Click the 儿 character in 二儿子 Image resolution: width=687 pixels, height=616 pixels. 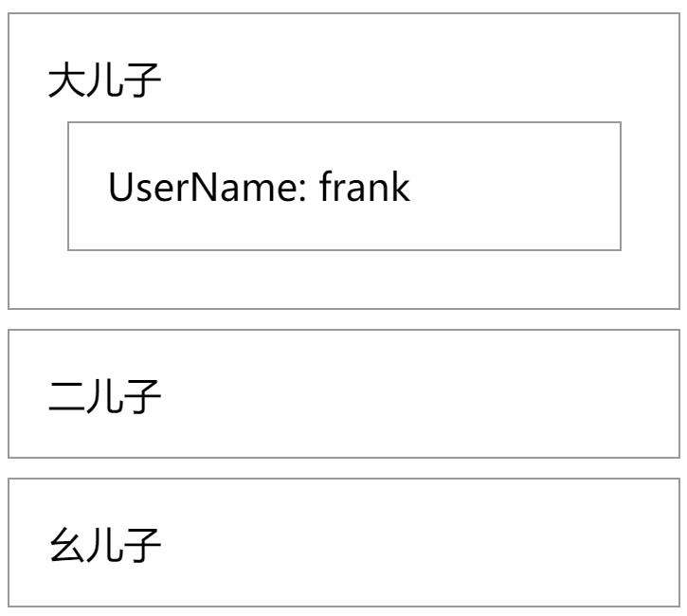pyautogui.click(x=104, y=396)
